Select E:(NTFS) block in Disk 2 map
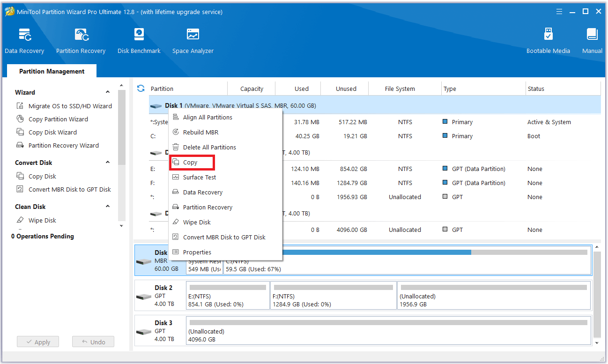Image resolution: width=608 pixels, height=364 pixels. click(228, 295)
